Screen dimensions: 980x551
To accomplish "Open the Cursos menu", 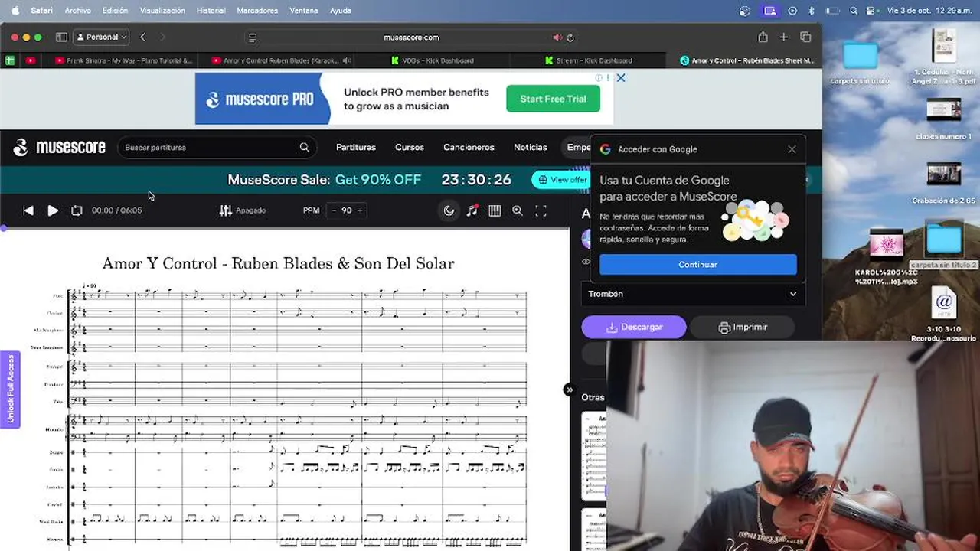I will pos(410,147).
